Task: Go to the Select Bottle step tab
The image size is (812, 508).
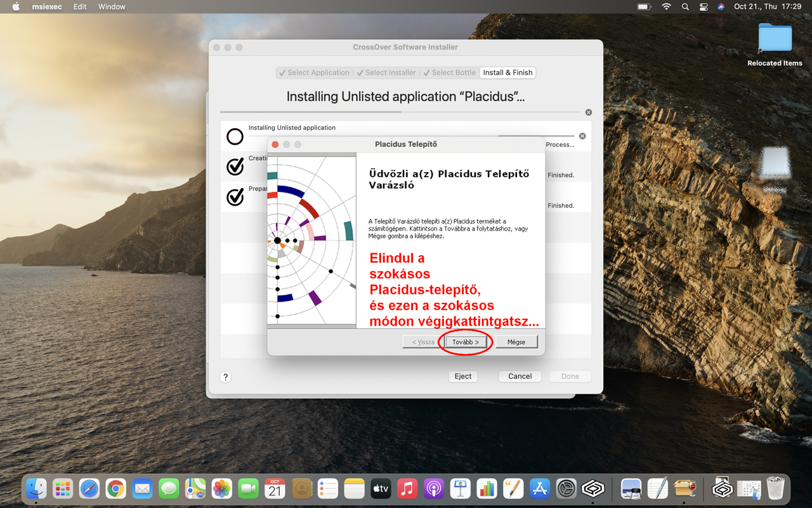Action: [x=449, y=72]
